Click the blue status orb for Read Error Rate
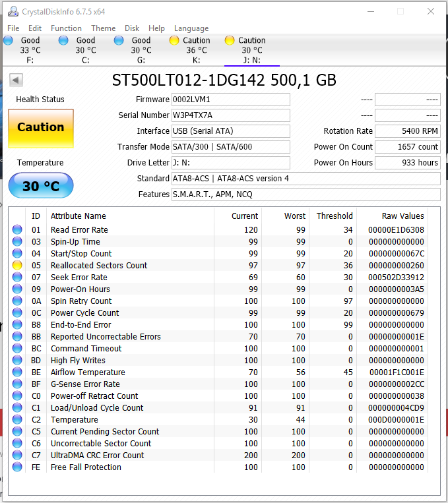 (x=17, y=230)
